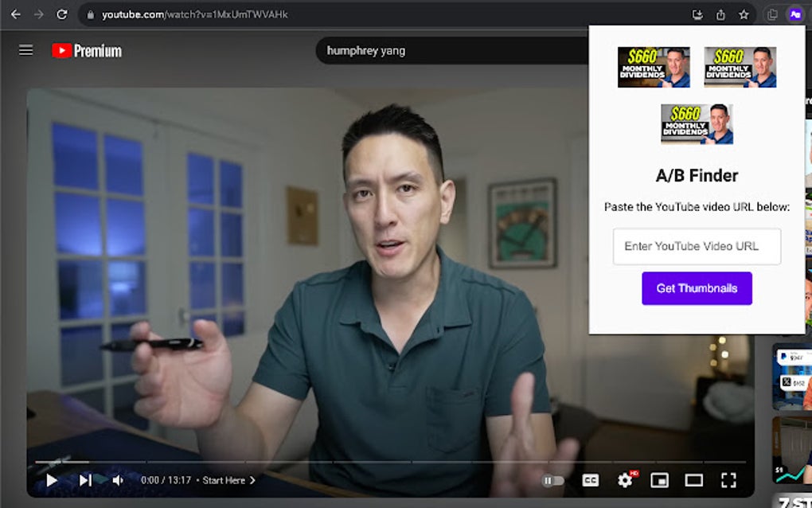This screenshot has width=812, height=508.
Task: Skip to next video with the Next icon
Action: (84, 480)
